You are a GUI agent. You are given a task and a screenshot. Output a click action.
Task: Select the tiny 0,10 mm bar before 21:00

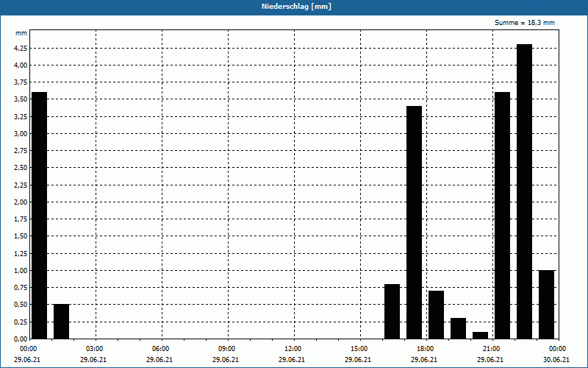(x=481, y=336)
